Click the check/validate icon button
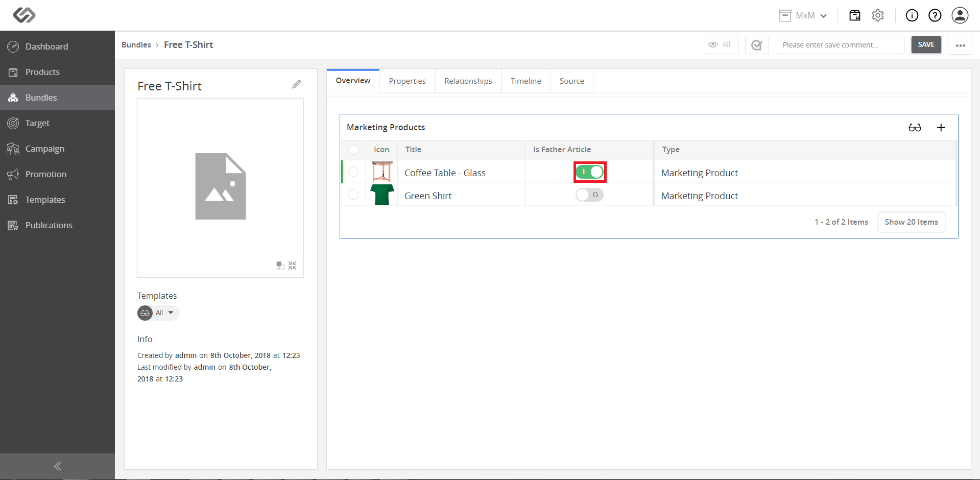 pyautogui.click(x=757, y=45)
